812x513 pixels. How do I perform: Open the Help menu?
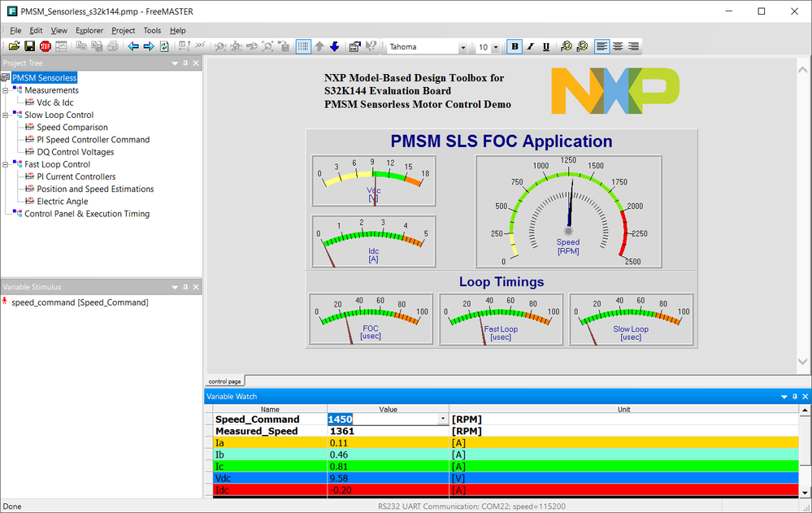[178, 31]
